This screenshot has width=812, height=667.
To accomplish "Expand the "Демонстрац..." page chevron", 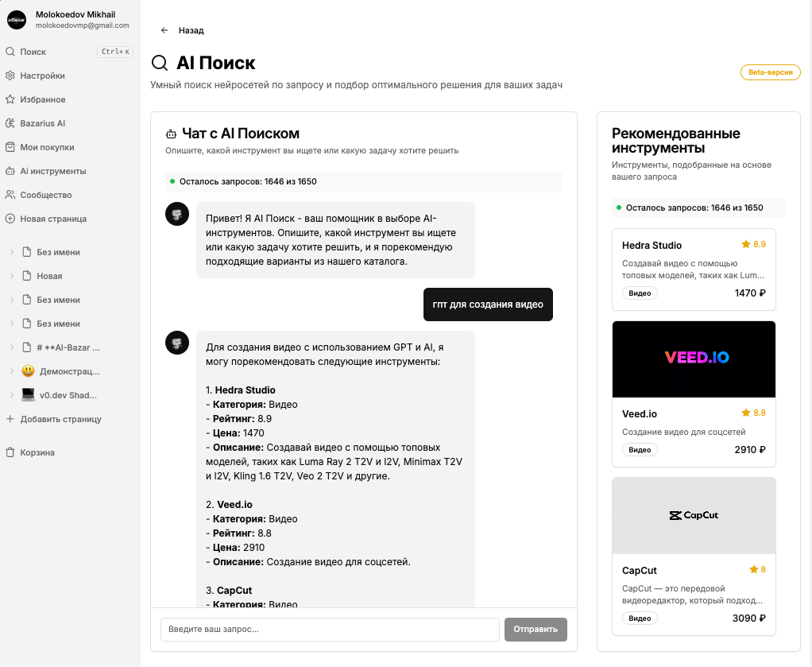I will [12, 371].
